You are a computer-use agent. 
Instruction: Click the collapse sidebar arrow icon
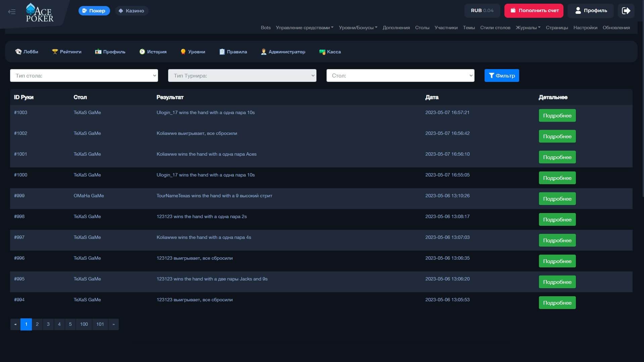[12, 12]
